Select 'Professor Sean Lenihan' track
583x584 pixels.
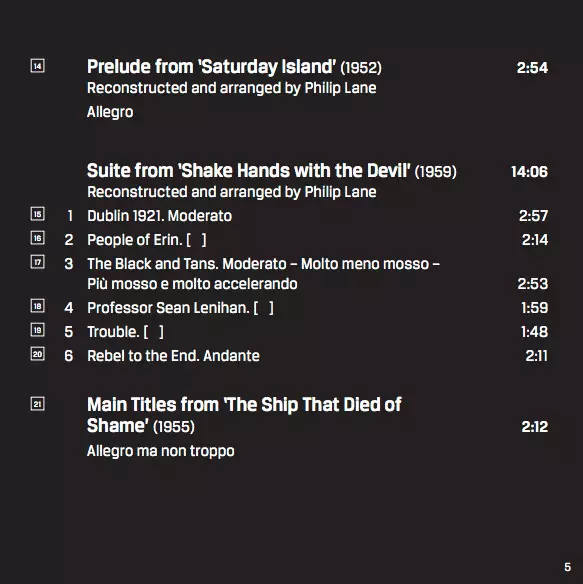[x=180, y=308]
